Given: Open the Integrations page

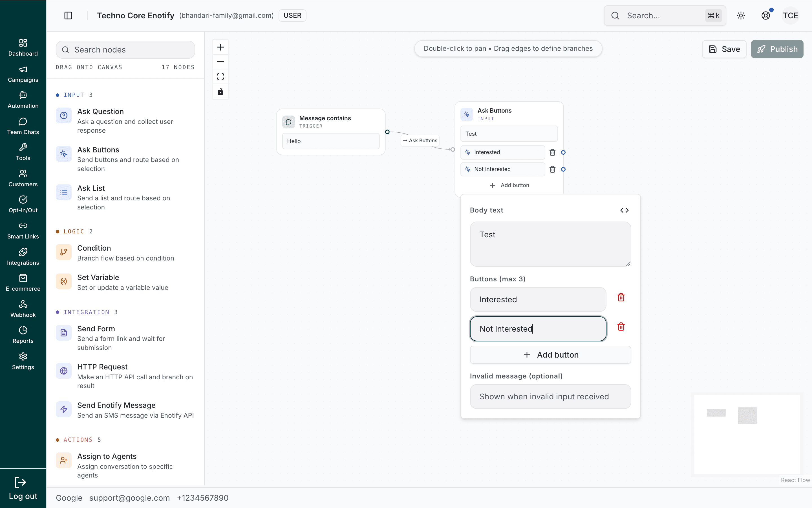Looking at the screenshot, I should pos(23,257).
